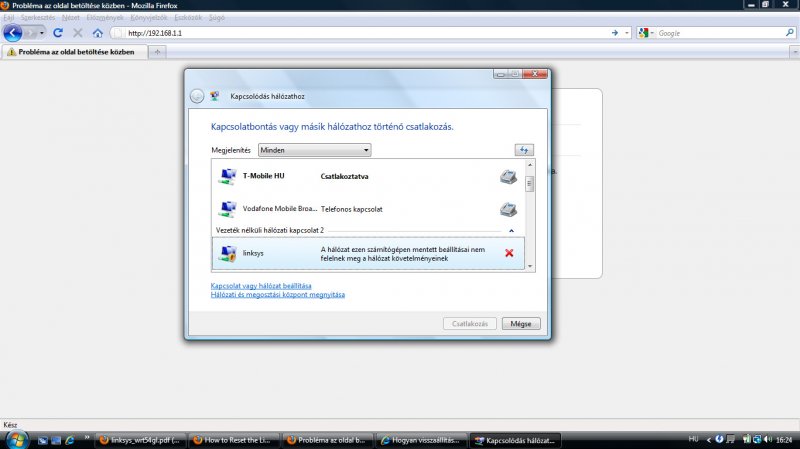Open the Firefox recent history dropdown arrow
Image resolution: width=800 pixels, height=449 pixels.
point(42,33)
